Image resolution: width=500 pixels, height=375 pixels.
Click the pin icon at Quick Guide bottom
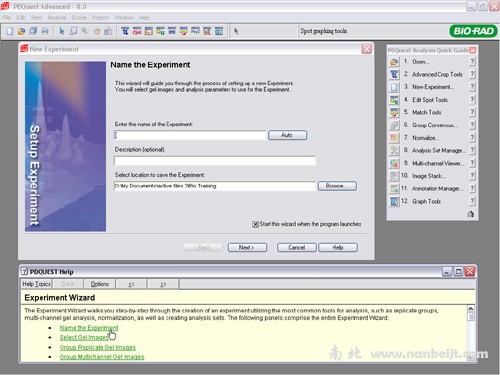click(x=470, y=214)
